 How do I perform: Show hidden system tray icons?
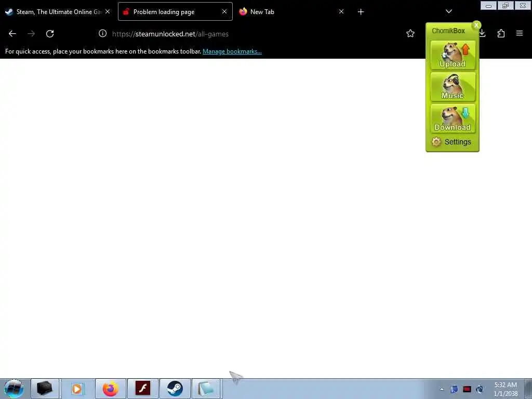tap(442, 390)
